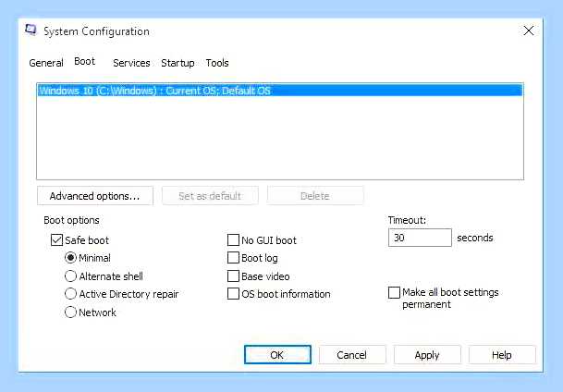Close the System Configuration dialog

click(x=529, y=31)
